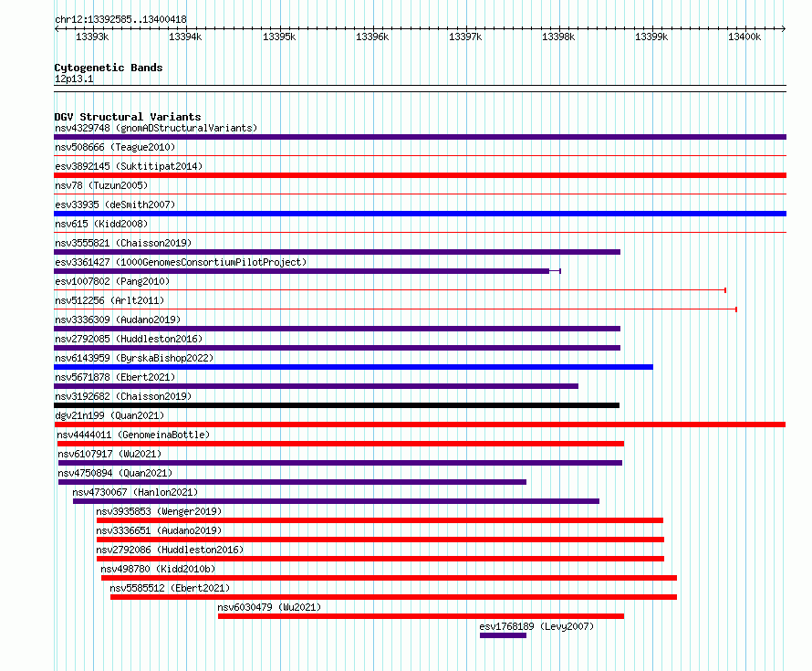The width and height of the screenshot is (812, 671).
Task: Click the 13394k ruler tick label
Action: (x=185, y=37)
